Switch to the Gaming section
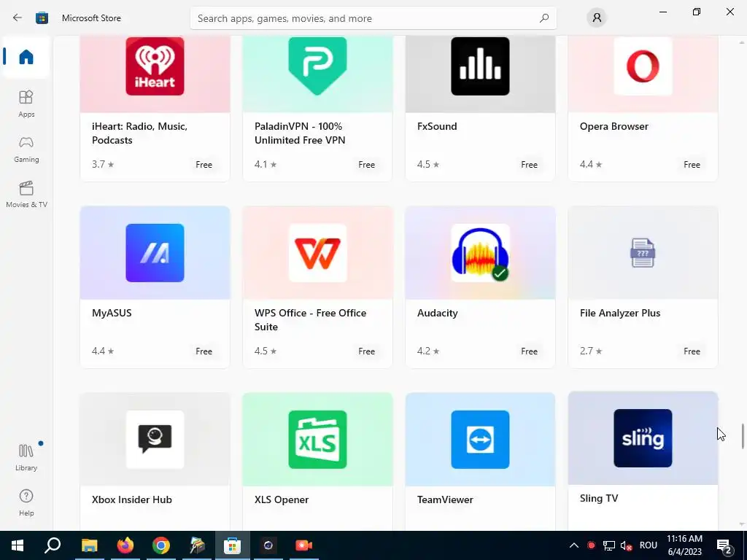This screenshot has width=747, height=560. (x=26, y=149)
